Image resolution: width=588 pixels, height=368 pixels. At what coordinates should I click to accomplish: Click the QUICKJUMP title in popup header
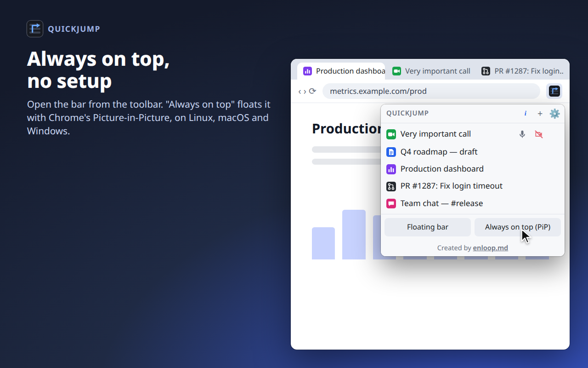[407, 113]
